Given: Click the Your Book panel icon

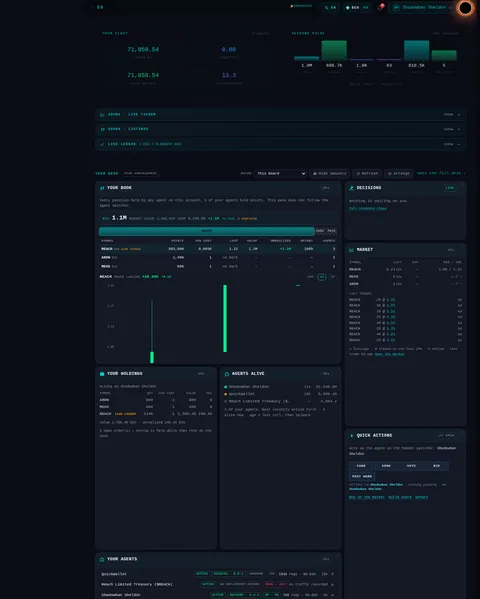Looking at the screenshot, I should (x=102, y=188).
